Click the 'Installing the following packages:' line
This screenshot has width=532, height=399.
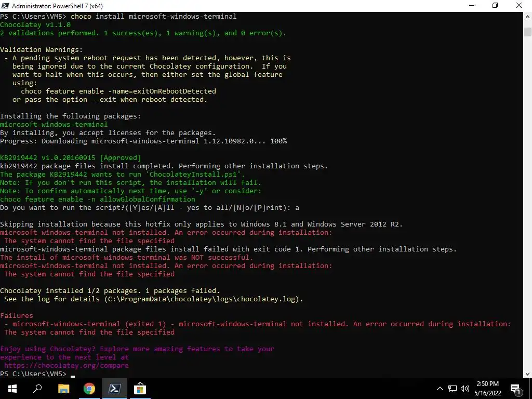[71, 116]
